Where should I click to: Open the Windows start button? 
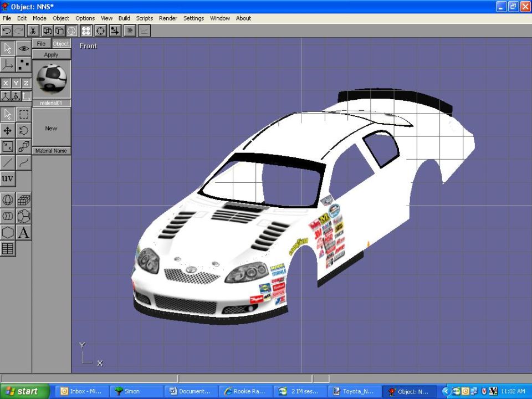coord(24,391)
